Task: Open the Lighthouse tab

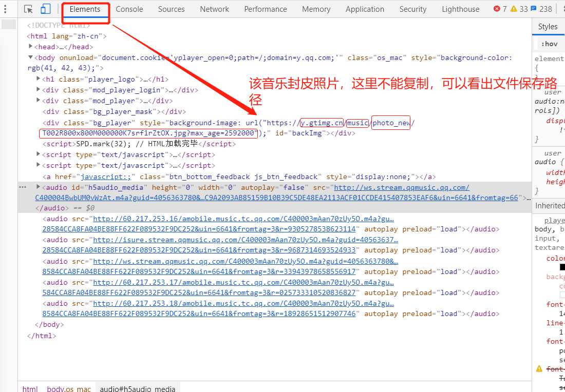Action: pos(461,9)
